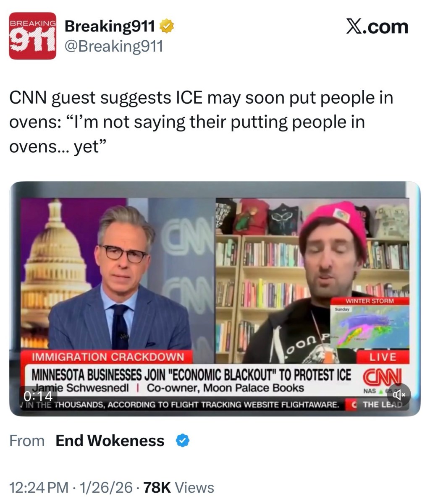Screen dimensions: 430x504
Task: Open the End Wokeness source account
Action: [110, 441]
